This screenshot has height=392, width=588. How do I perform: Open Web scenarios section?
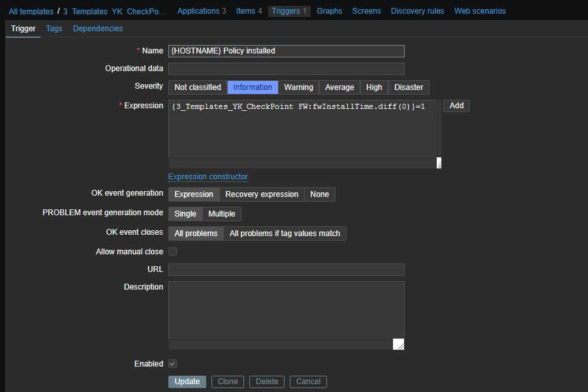pyautogui.click(x=480, y=11)
